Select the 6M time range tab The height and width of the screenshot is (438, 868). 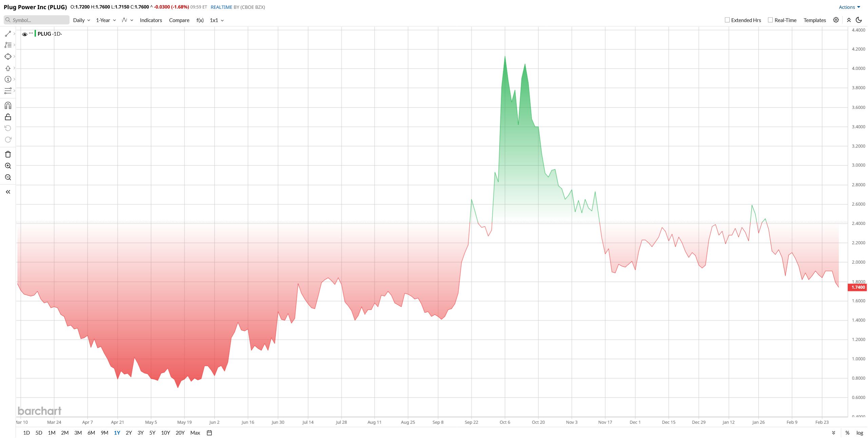(x=91, y=433)
